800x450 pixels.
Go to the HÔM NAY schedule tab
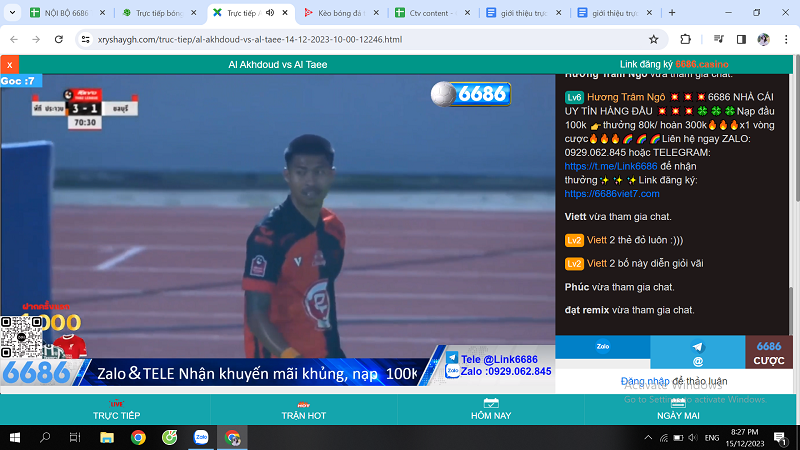pyautogui.click(x=491, y=410)
